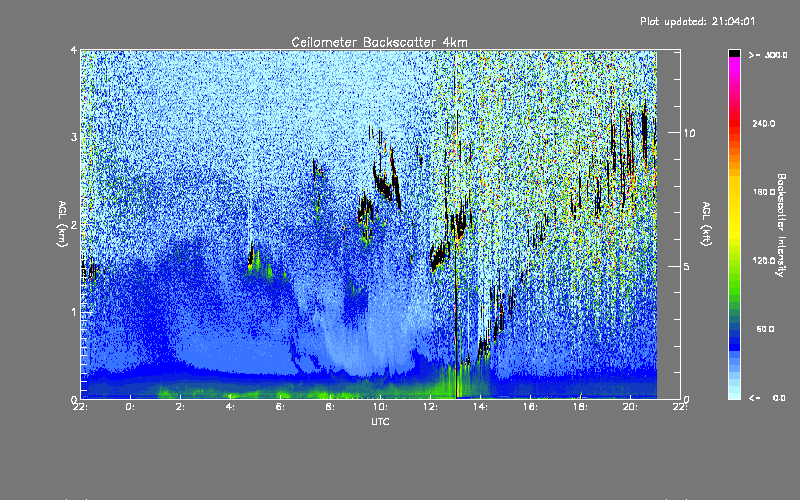
Task: Click the 'Plot updated: 21:04:01' timestamp
Action: point(697,21)
